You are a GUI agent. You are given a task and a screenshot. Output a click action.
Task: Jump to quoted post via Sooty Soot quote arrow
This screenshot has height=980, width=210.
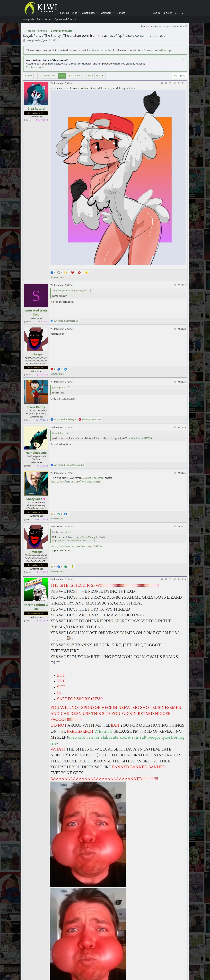tap(71, 532)
